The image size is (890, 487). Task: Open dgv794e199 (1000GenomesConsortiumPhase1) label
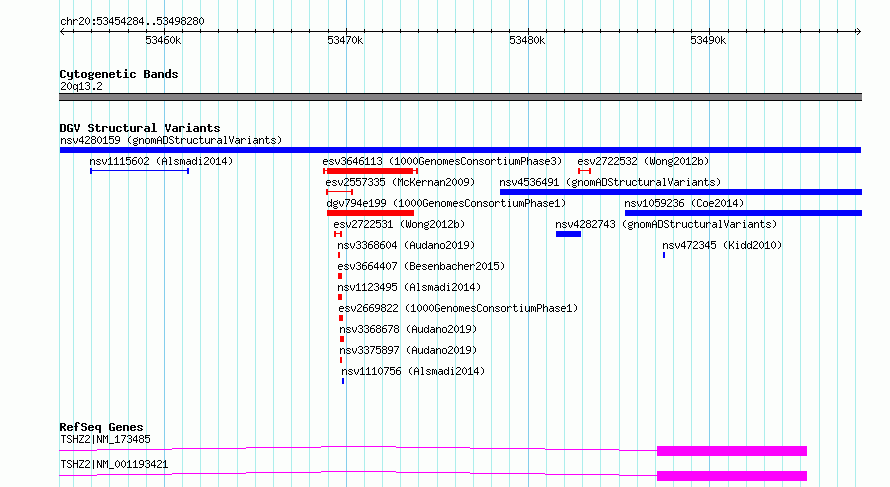point(446,203)
